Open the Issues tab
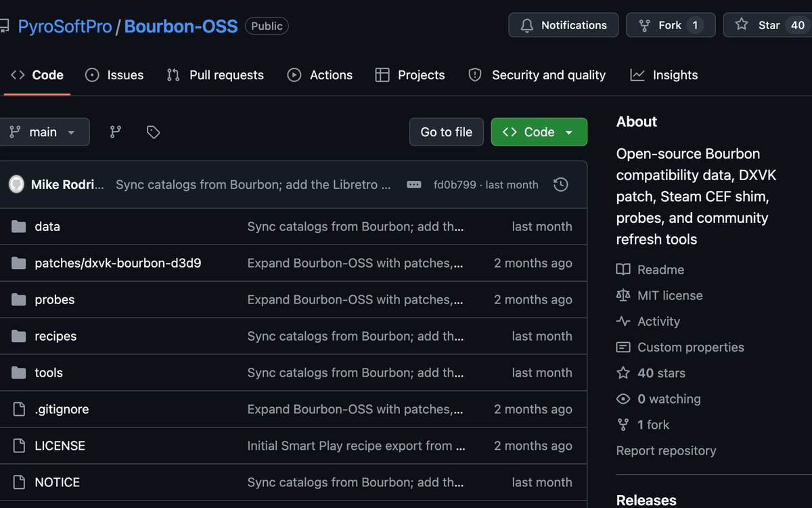This screenshot has width=812, height=508. (114, 75)
